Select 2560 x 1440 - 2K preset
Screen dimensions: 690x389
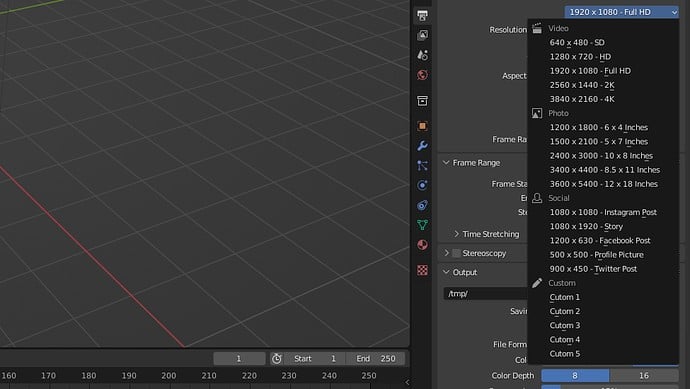[x=603, y=85]
